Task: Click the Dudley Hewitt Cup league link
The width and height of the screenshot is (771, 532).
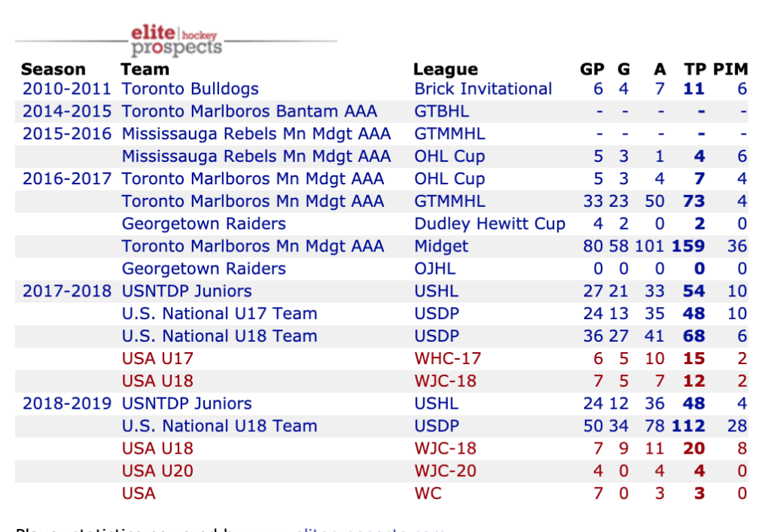Action: 489,224
